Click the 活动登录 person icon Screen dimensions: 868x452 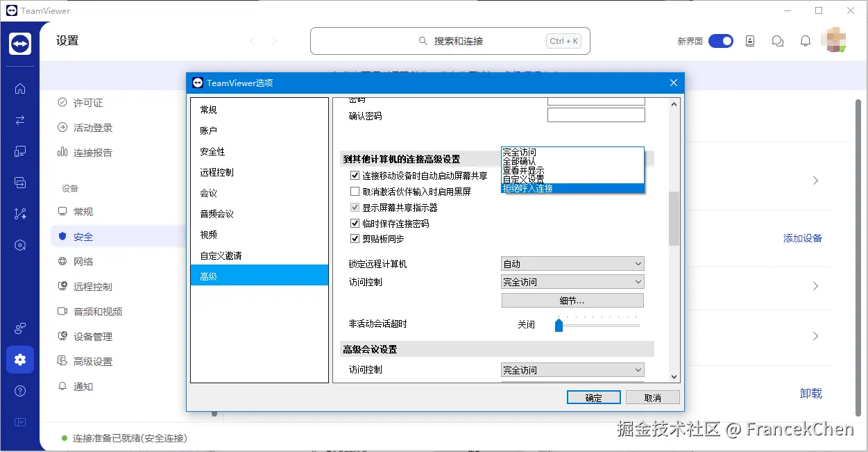pos(62,128)
